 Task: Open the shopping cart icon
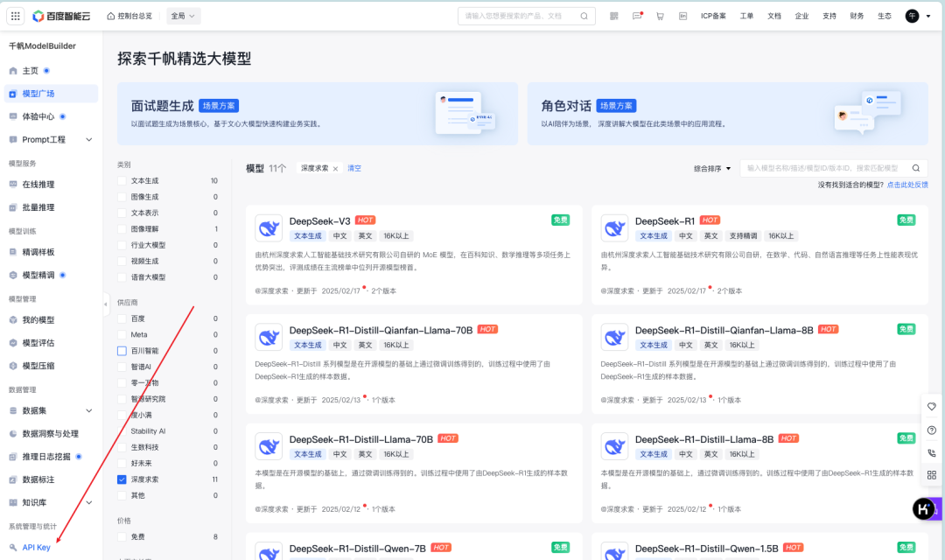(x=660, y=17)
